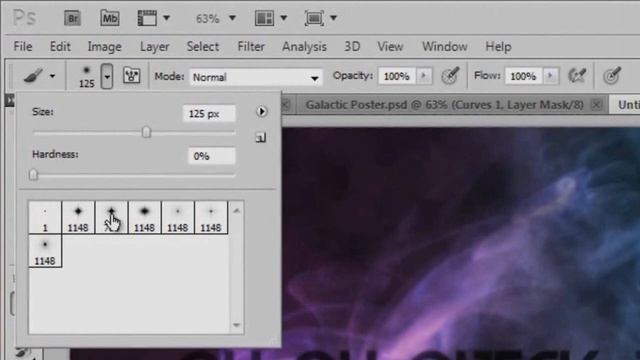Open the Flow slider arrow
The height and width of the screenshot is (360, 640).
550,76
